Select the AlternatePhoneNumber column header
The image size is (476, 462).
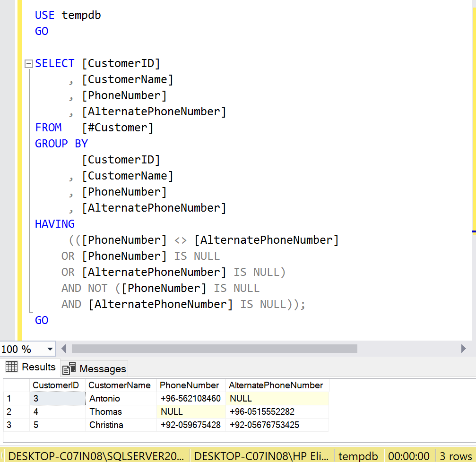pos(276,385)
